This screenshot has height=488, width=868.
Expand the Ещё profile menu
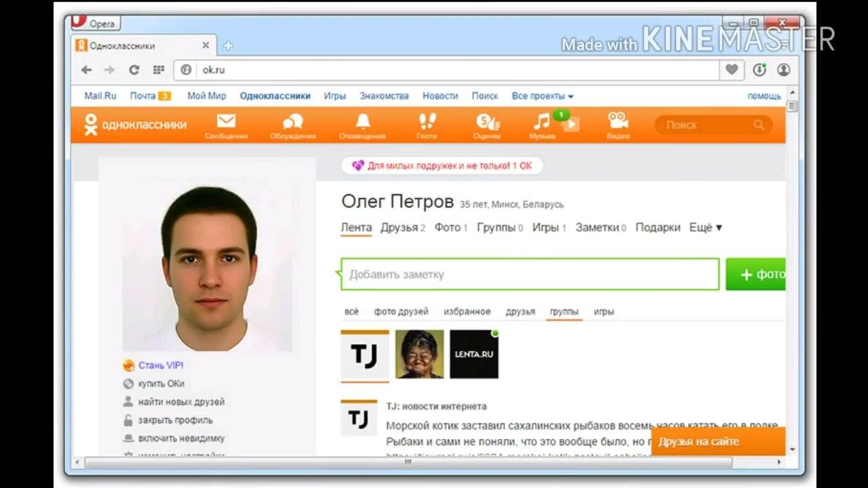[x=705, y=228]
